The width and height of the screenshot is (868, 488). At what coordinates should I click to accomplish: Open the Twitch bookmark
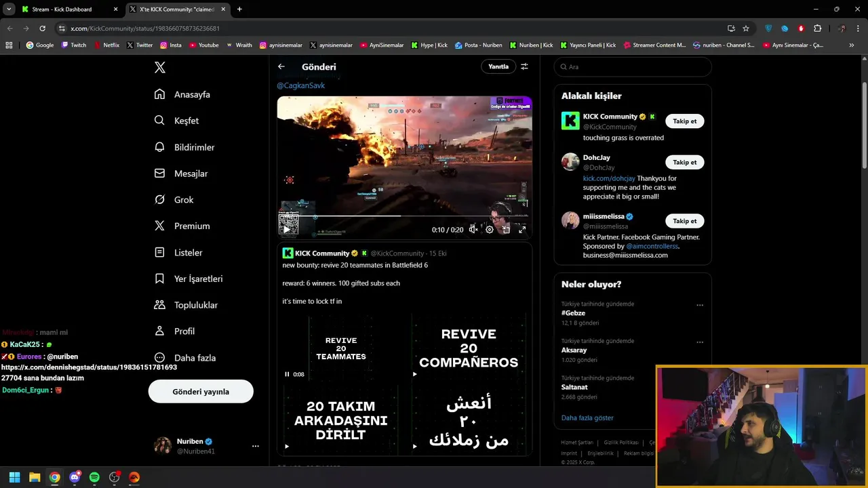[x=74, y=45]
